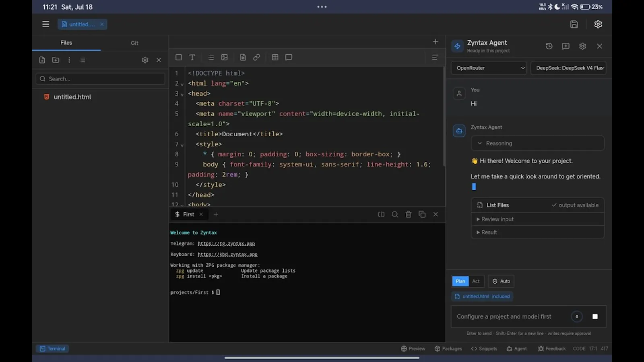
Task: Open agent chat history
Action: pos(549,46)
